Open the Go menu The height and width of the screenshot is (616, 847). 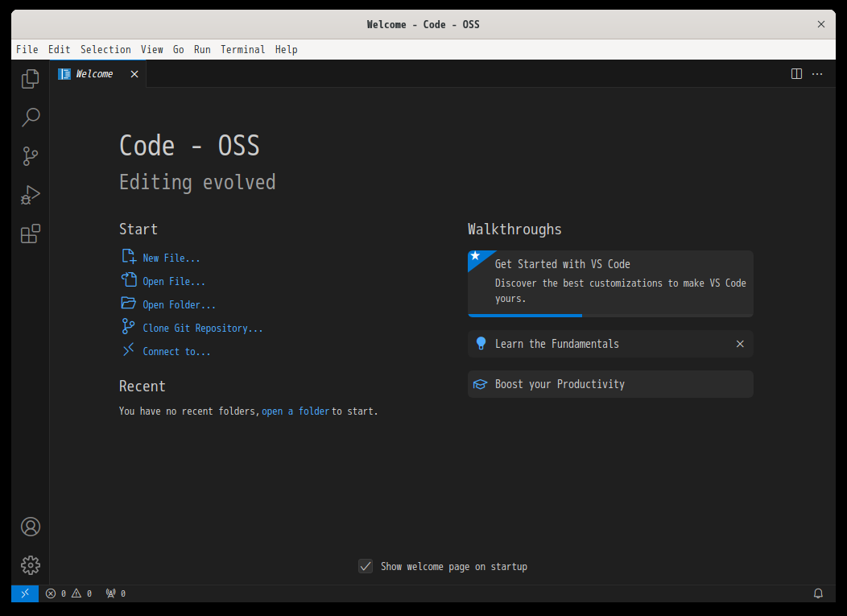tap(178, 50)
